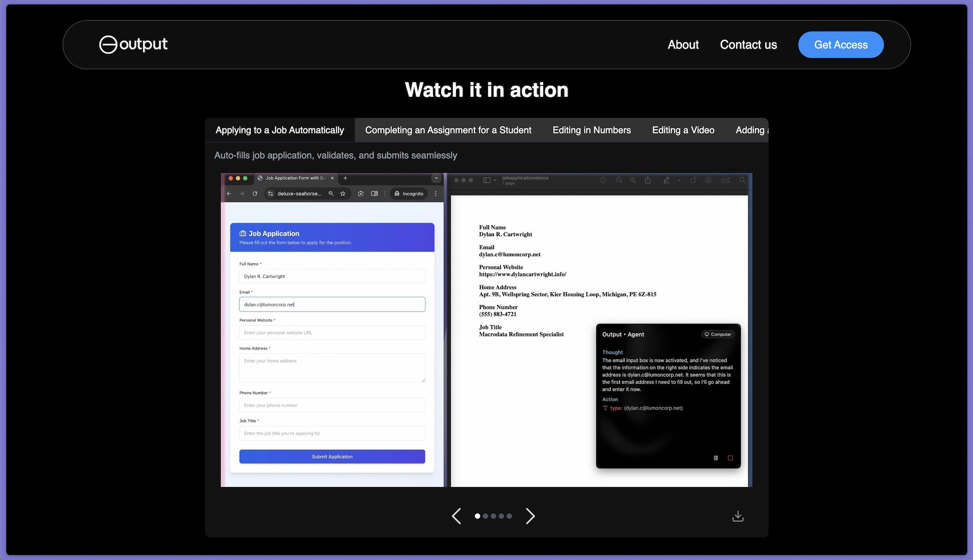Open the browser's three-dot menu
This screenshot has height=560, width=973.
click(436, 194)
